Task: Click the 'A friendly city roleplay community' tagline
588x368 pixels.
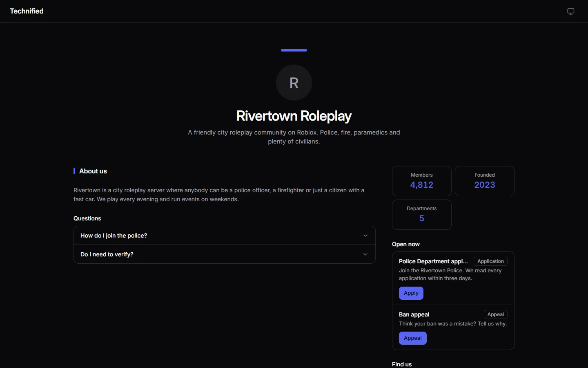Action: click(294, 137)
